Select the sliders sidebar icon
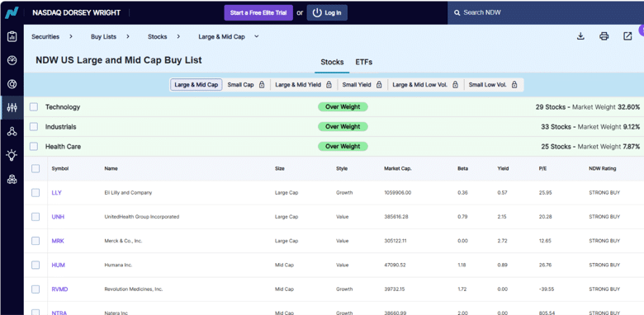This screenshot has height=315, width=644. tap(12, 108)
